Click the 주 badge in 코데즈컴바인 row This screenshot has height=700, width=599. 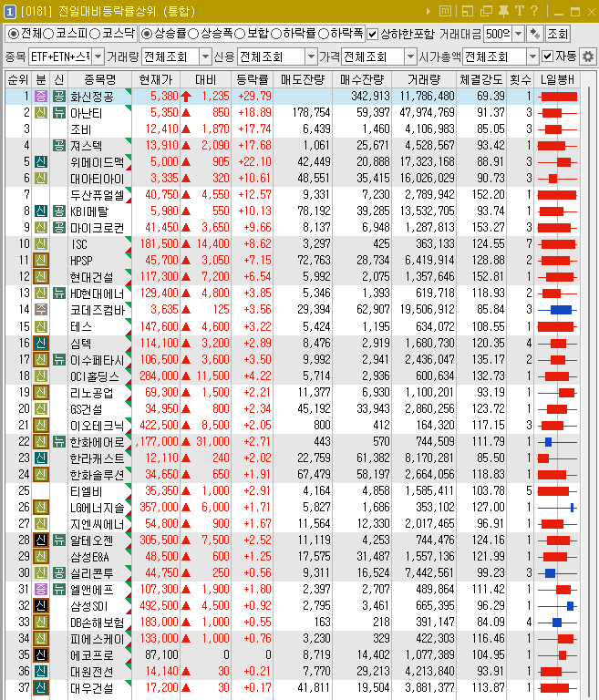(x=41, y=309)
